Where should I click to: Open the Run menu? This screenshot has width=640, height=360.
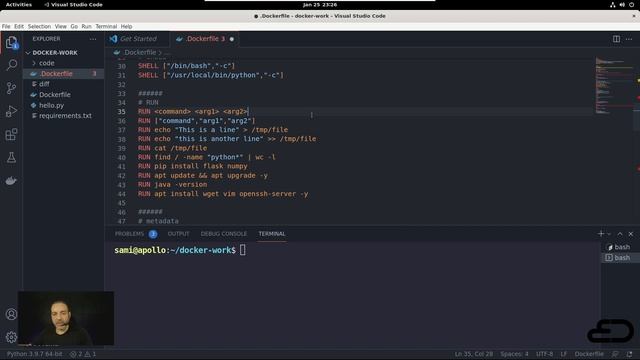(86, 26)
